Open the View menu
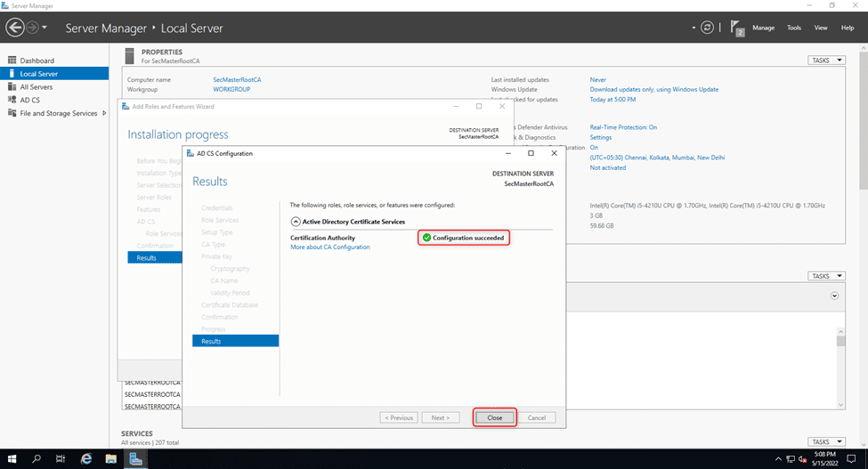Screen dimensions: 868x469 point(821,28)
